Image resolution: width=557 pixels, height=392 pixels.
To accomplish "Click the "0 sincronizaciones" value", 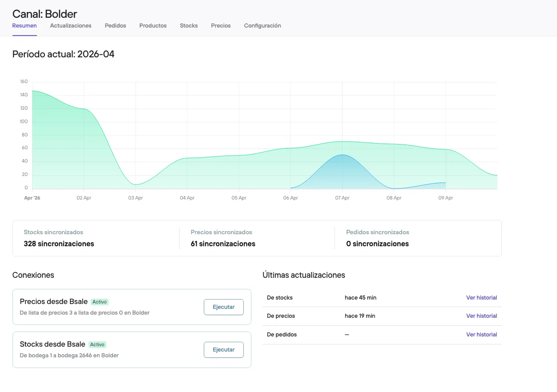I will tap(377, 244).
